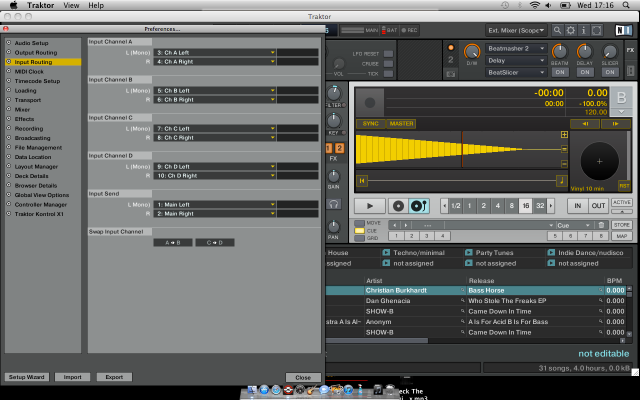Toggle fullscreen icon in Traktor header
Image resolution: width=640 pixels, height=400 pixels.
[597, 30]
